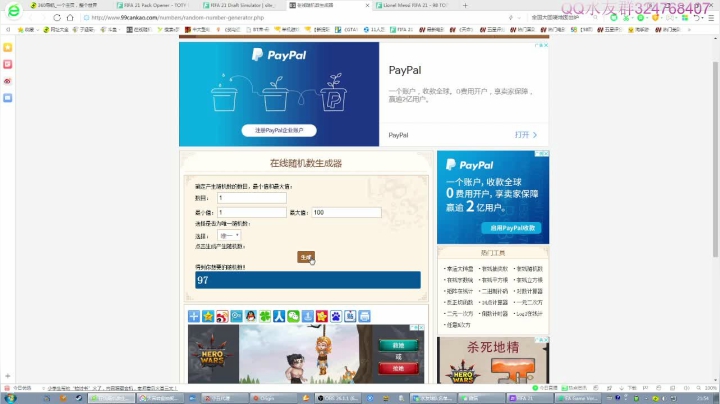This screenshot has height=404, width=720.
Task: Open FIFA 21 taskbar item
Action: [x=529, y=398]
